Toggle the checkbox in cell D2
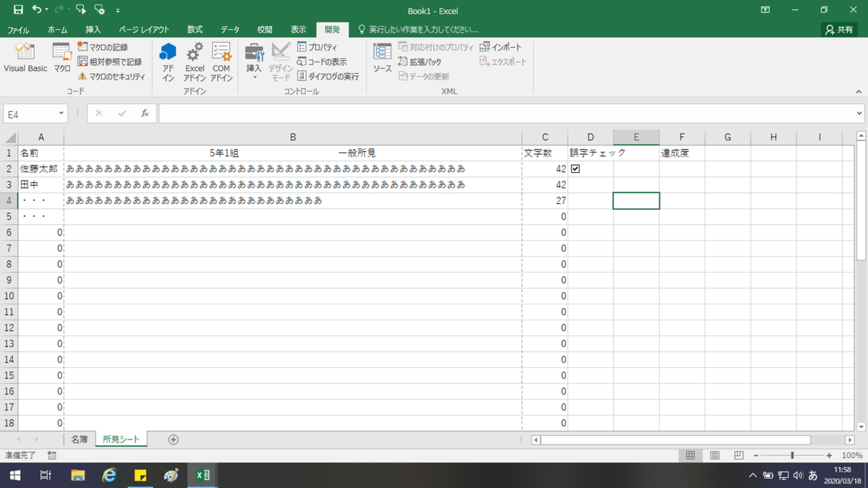Viewport: 868px width, 488px height. (x=575, y=169)
